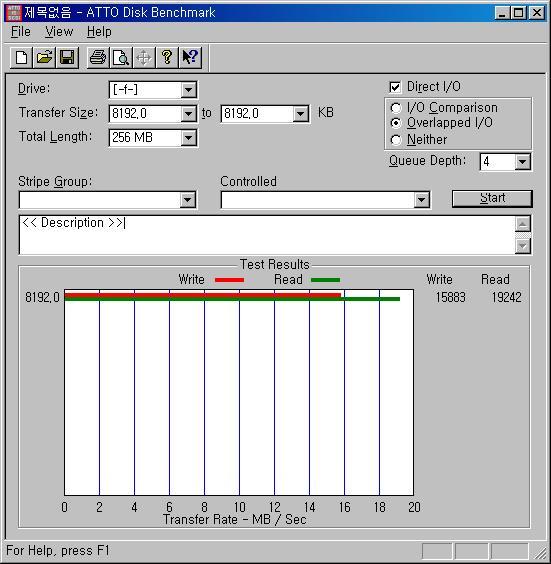Open the File menu
Image resolution: width=551 pixels, height=564 pixels.
(x=21, y=32)
